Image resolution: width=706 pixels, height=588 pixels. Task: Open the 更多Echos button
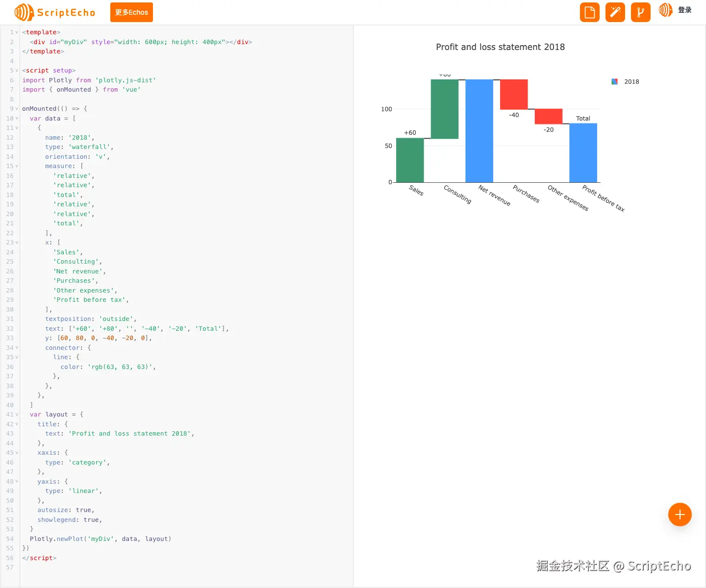131,12
